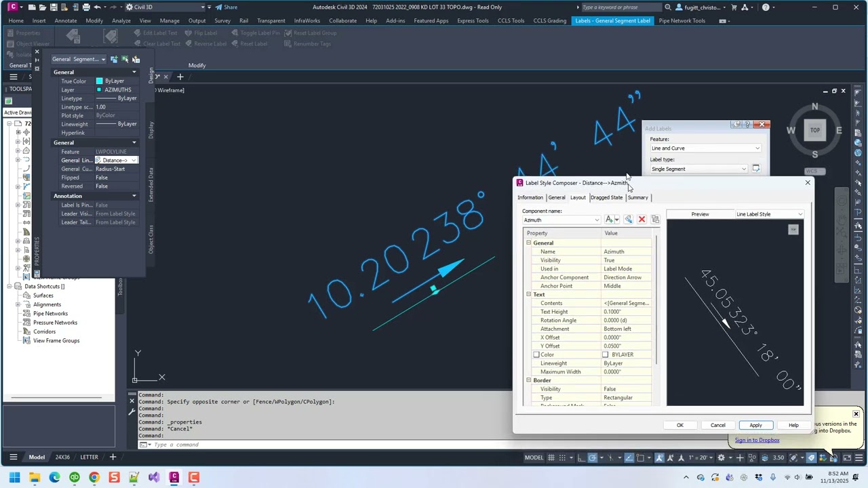Click the status bar customization hamburger icon

click(859, 457)
